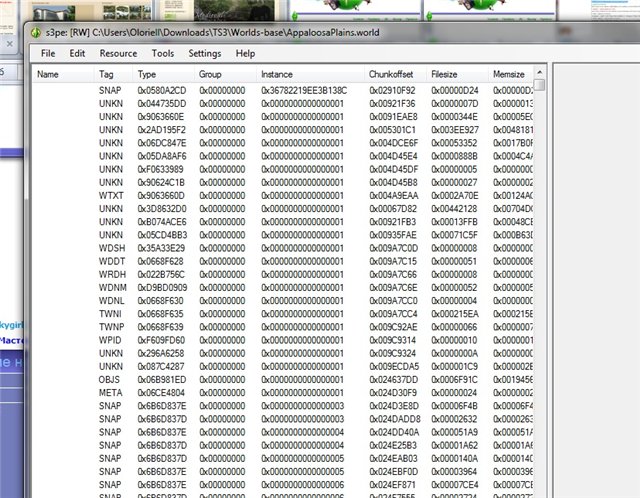Click the Filesize column header
Screen dimensions: 640x498
(x=444, y=75)
